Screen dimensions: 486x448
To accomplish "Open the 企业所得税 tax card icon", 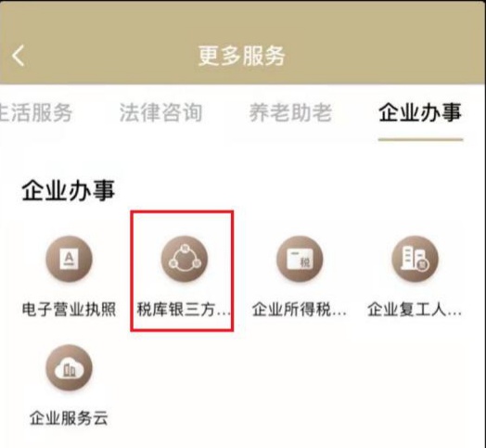I will point(300,259).
